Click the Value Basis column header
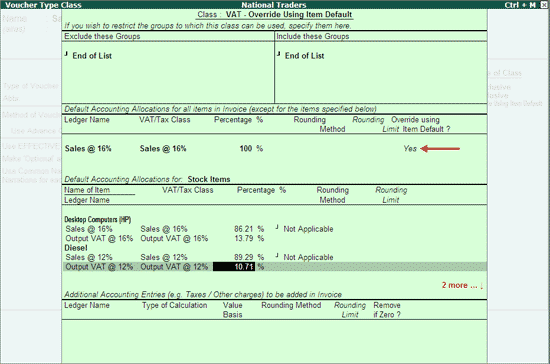This screenshot has height=364, width=550. tap(232, 310)
